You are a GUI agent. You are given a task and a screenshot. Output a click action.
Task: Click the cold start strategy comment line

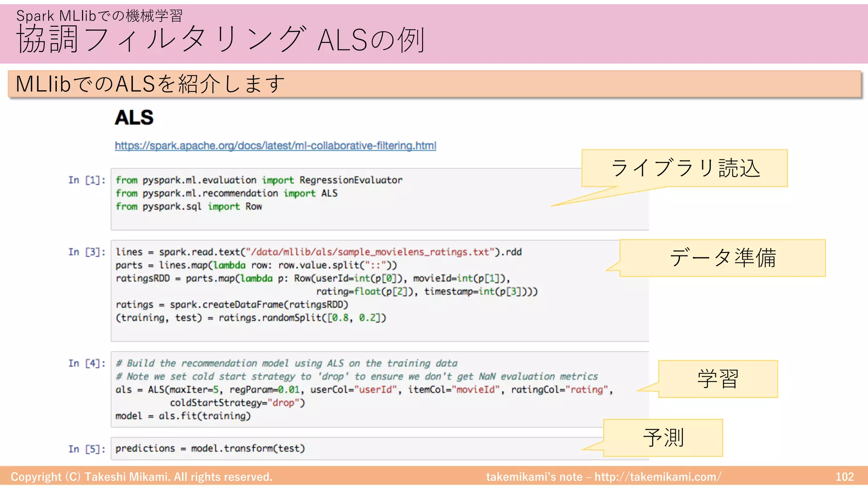356,377
